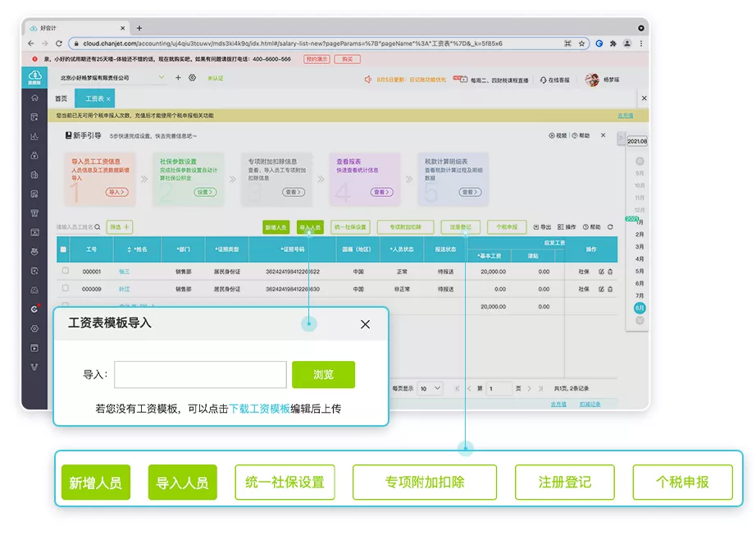Screen dimensions: 756x540
Task: Open the 在线客服 headset icon
Action: click(x=544, y=80)
